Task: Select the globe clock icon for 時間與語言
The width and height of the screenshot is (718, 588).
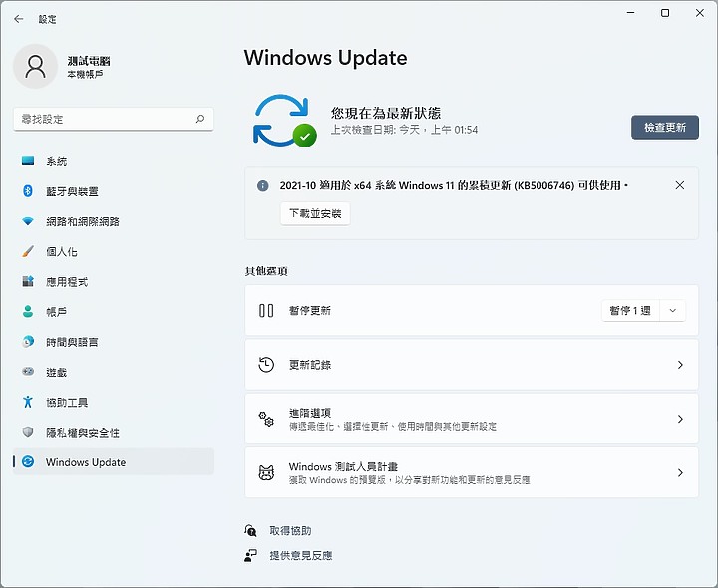Action: 28,342
